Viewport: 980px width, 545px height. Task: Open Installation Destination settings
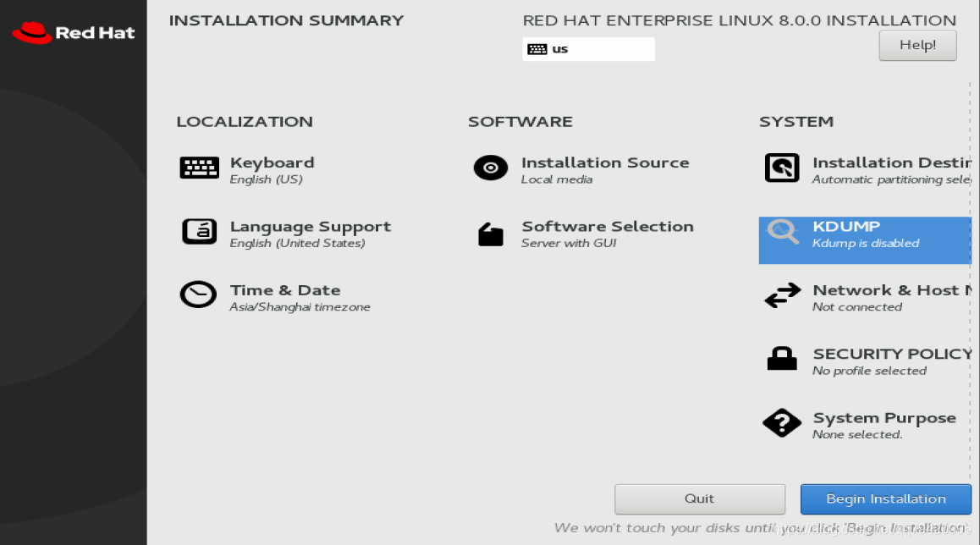(892, 162)
